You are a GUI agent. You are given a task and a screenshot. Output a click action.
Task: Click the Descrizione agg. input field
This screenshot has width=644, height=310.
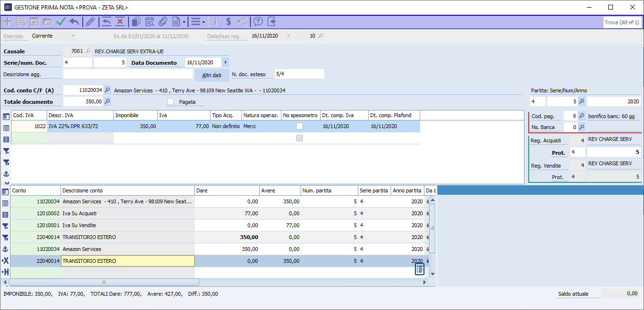[x=128, y=74]
